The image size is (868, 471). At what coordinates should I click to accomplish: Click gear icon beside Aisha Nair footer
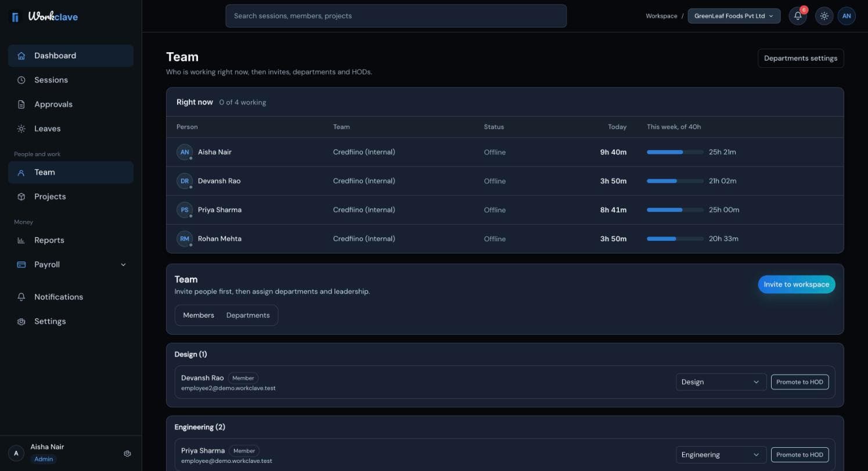click(127, 454)
